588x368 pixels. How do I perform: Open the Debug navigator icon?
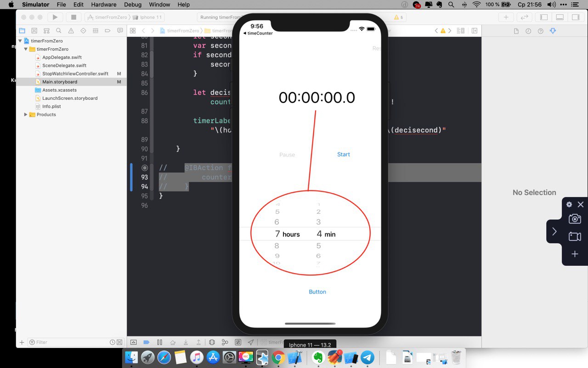click(96, 31)
